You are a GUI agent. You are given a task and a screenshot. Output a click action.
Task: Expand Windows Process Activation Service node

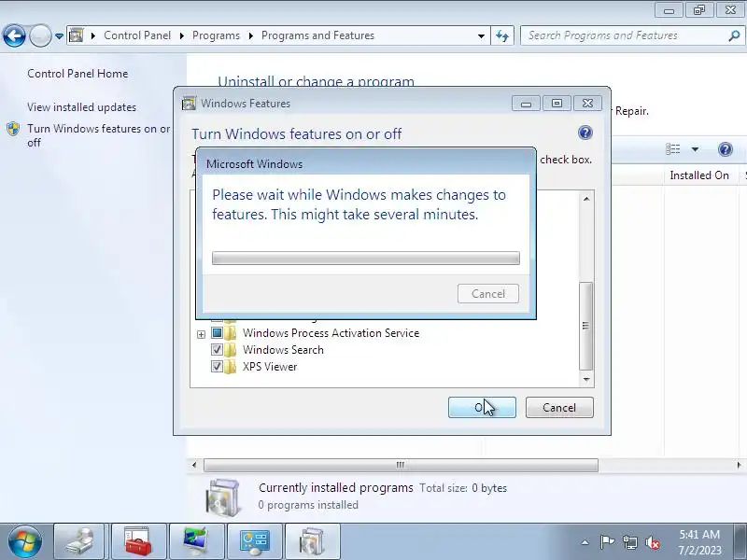pos(201,334)
